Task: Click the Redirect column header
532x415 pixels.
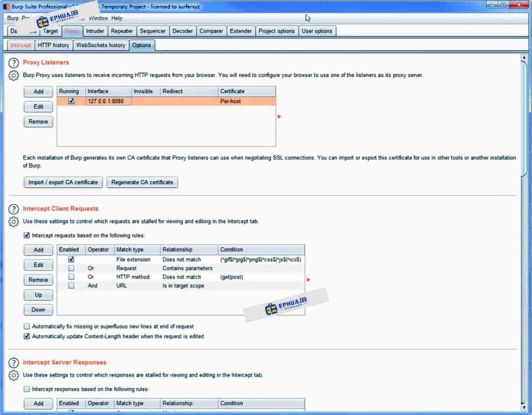Action: pos(189,91)
